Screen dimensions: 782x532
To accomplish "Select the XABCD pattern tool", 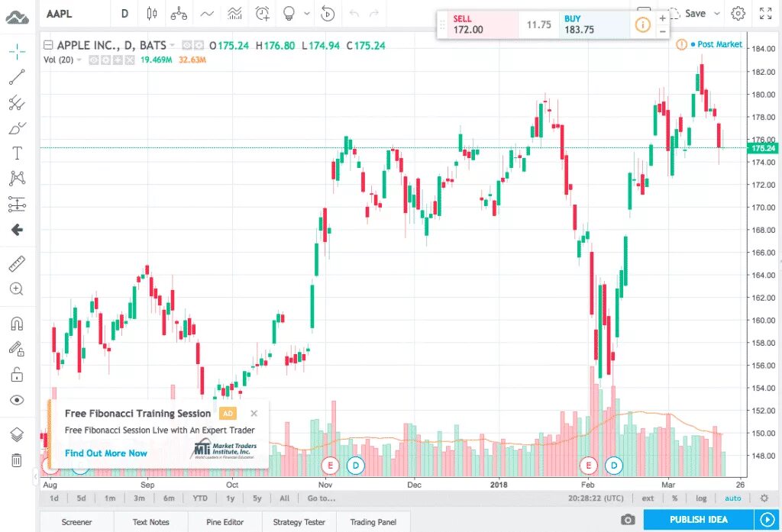I will tap(17, 178).
